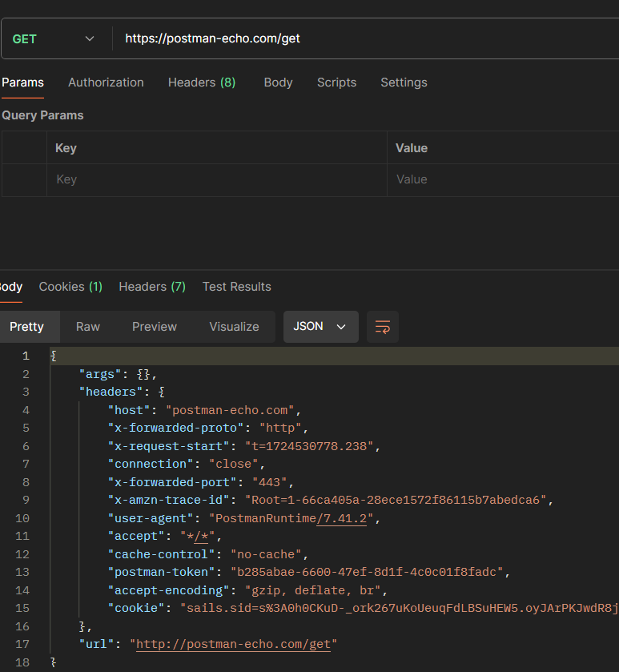
Task: Open the GET method dropdown
Action: (54, 39)
